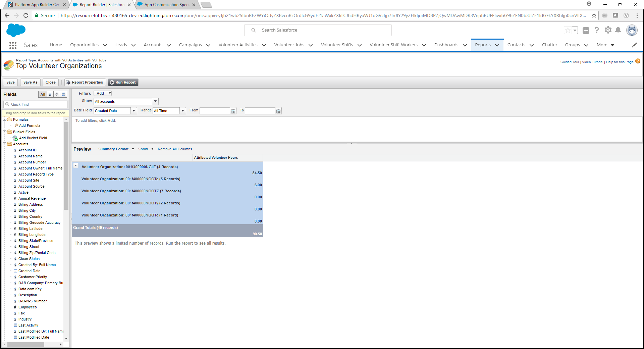Open the Volunteer Jobs nav tab
This screenshot has height=349, width=644.
(x=289, y=45)
